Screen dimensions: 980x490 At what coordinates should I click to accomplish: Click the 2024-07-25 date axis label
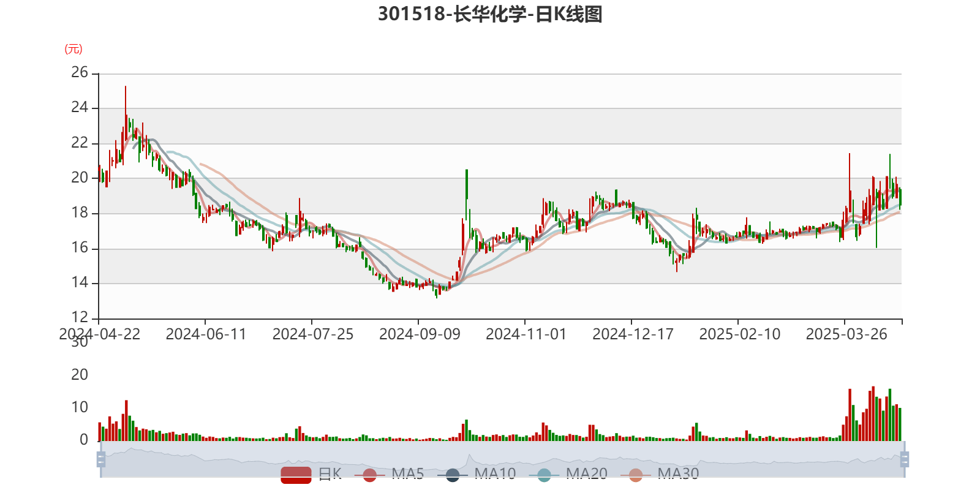coord(313,334)
